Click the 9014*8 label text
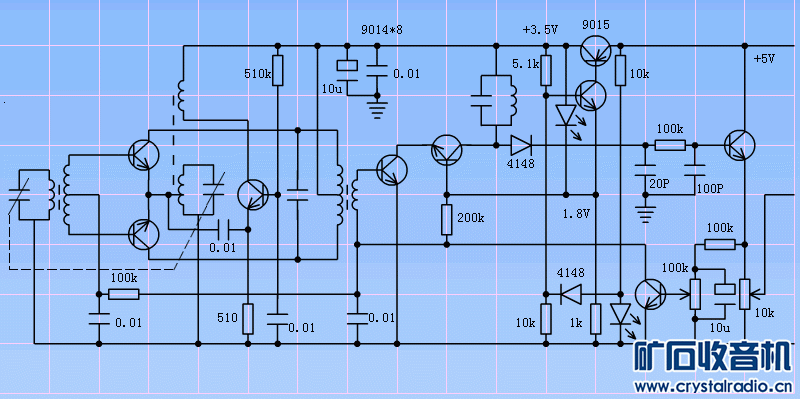The image size is (800, 399). pos(382,30)
